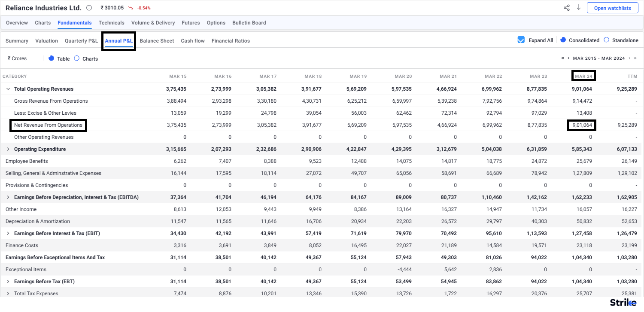Viewport: 644px width, 312px height.
Task: Click Selling, General & Adminstrative Expenses label
Action: pos(53,173)
